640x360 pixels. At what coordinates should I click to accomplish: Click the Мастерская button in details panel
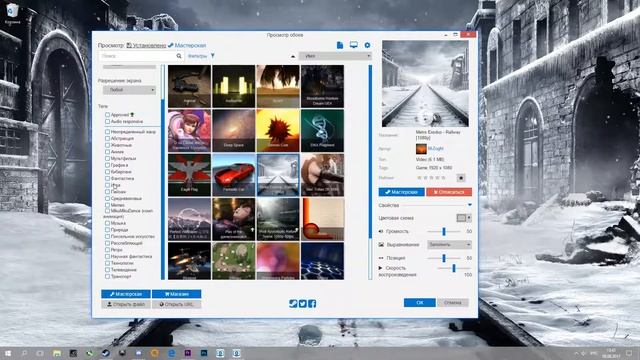[x=402, y=192]
